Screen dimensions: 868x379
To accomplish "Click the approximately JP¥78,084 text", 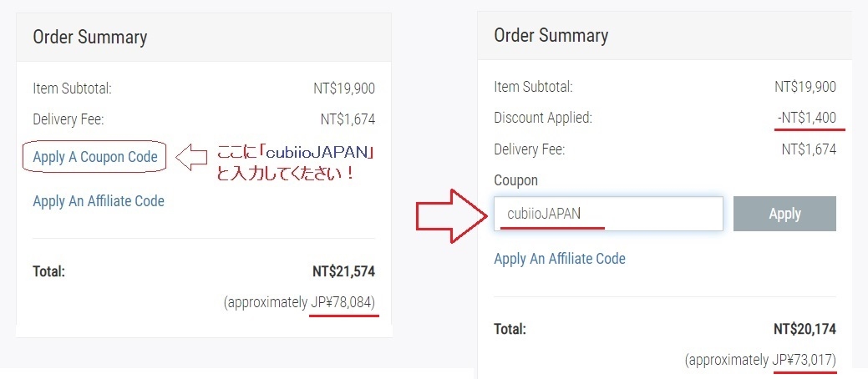I will pos(299,302).
